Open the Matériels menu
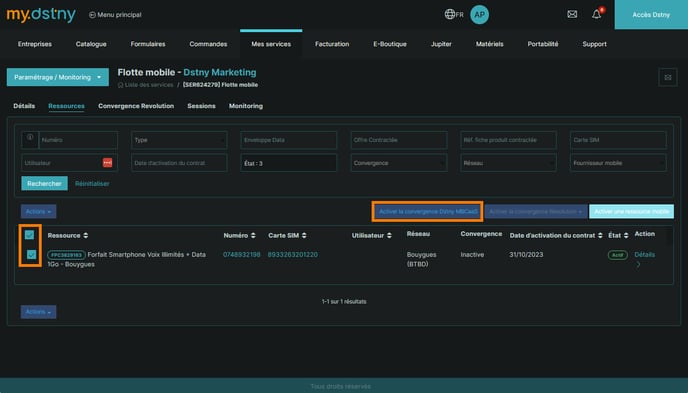This screenshot has width=688, height=393. tap(490, 44)
